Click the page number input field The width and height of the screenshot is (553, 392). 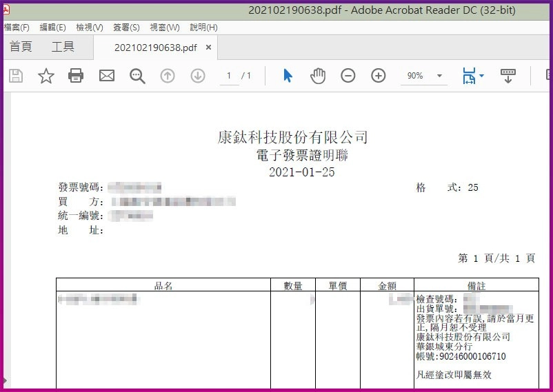[x=229, y=76]
